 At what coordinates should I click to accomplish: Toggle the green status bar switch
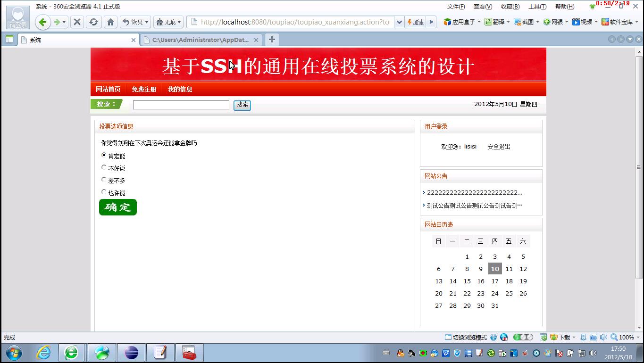[523, 337]
